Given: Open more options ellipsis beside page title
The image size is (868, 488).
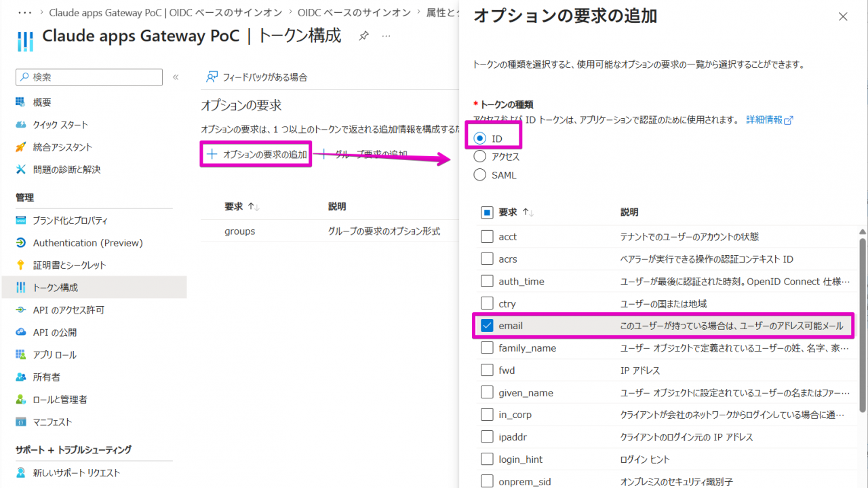Looking at the screenshot, I should coord(386,36).
